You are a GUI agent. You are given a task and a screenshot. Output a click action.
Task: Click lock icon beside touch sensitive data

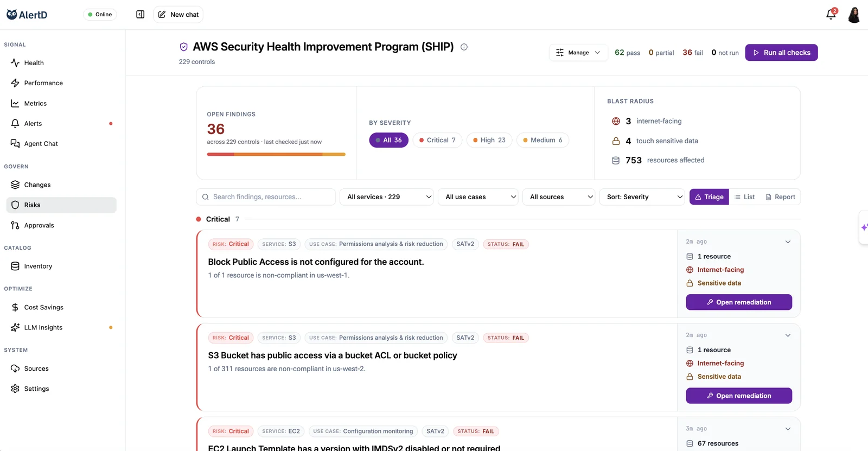(x=616, y=141)
